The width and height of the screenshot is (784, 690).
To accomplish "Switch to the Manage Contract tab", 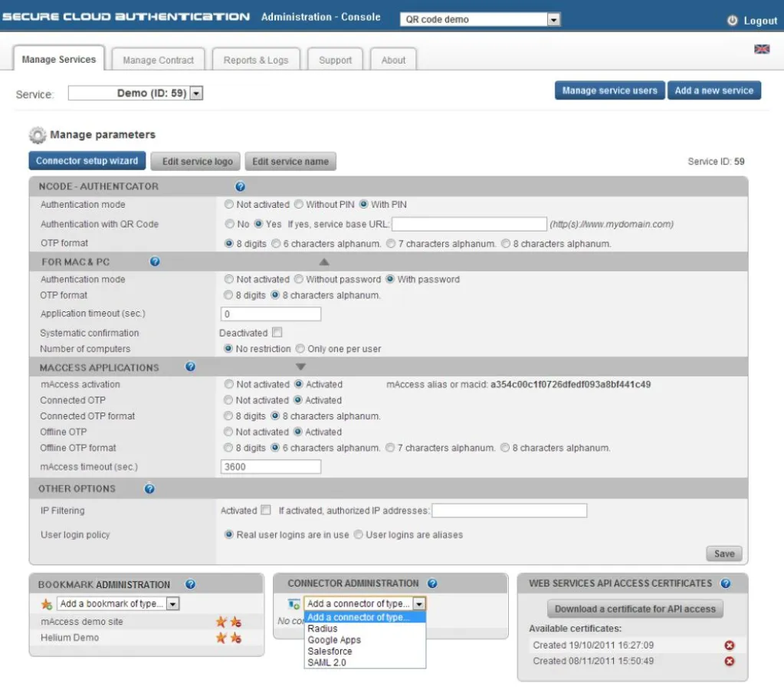I will (x=157, y=58).
